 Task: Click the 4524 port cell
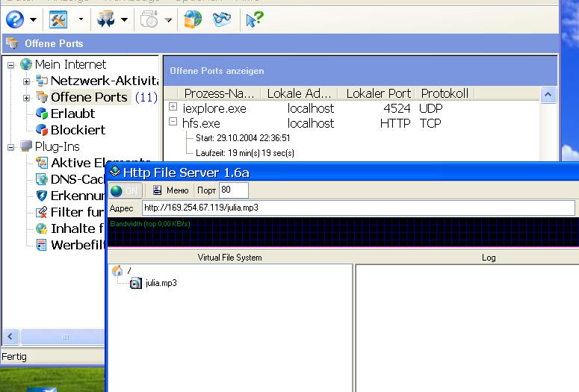click(397, 108)
